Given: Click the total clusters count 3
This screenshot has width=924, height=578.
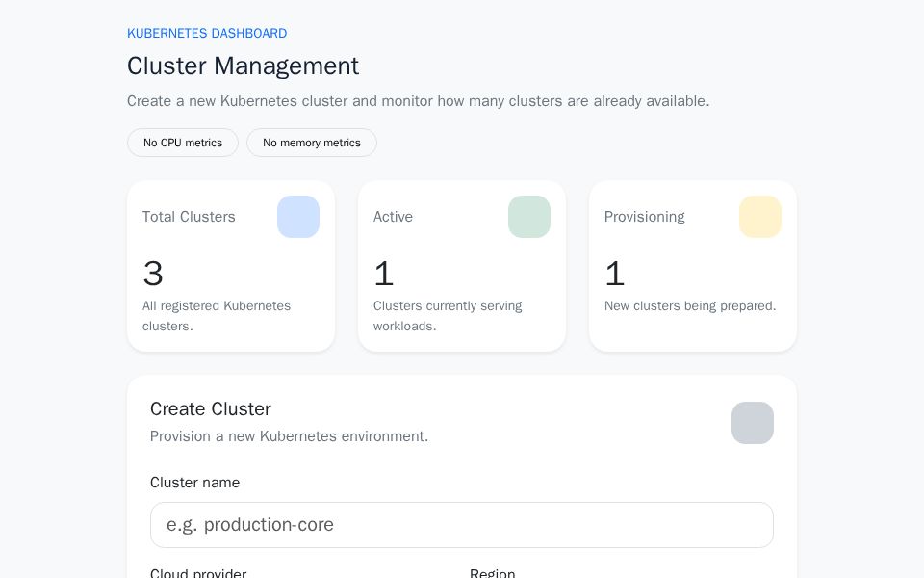Looking at the screenshot, I should 153,273.
